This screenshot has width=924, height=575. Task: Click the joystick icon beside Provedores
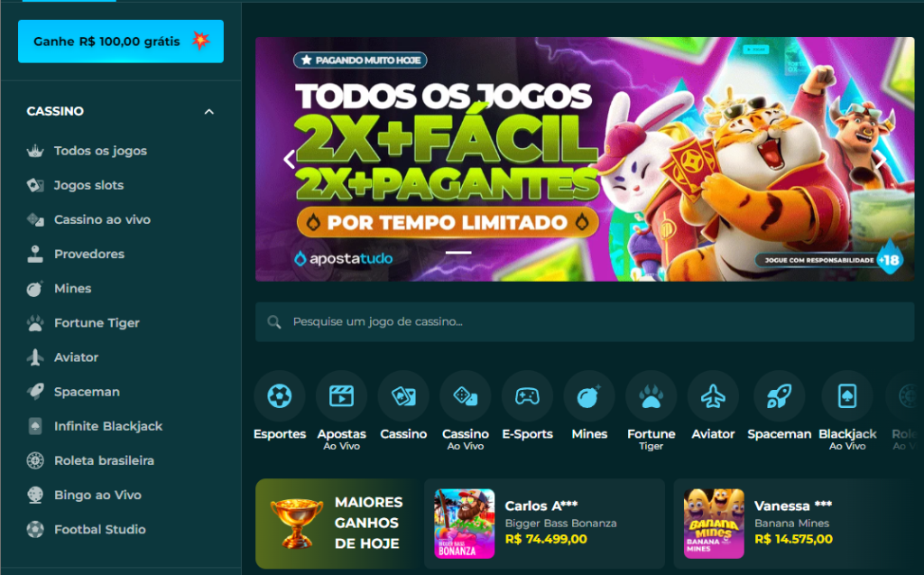click(x=35, y=255)
